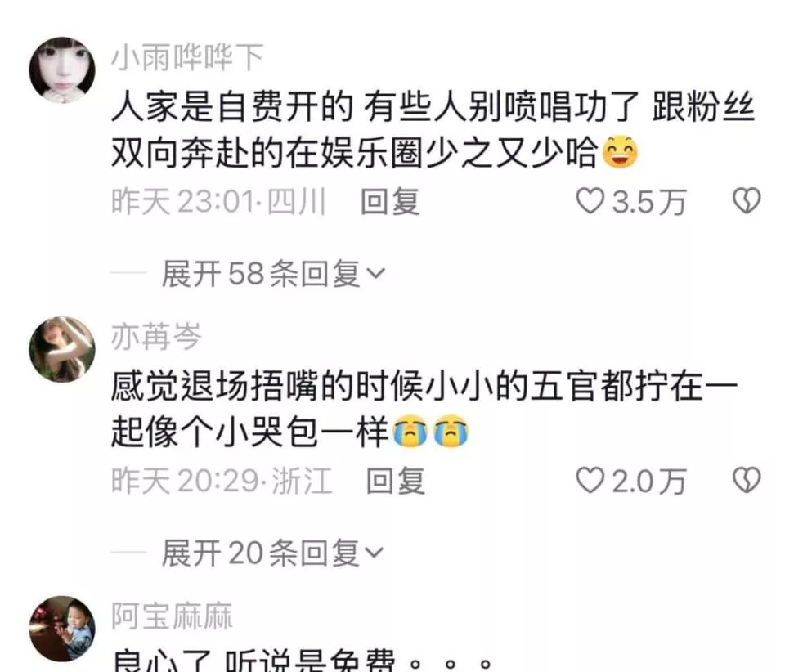Screen dimensions: 785x672
Task: Reply to 小雨哗哗下's comment
Action: (390, 202)
